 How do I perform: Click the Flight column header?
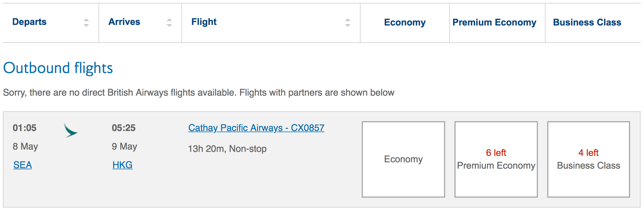[x=204, y=22]
